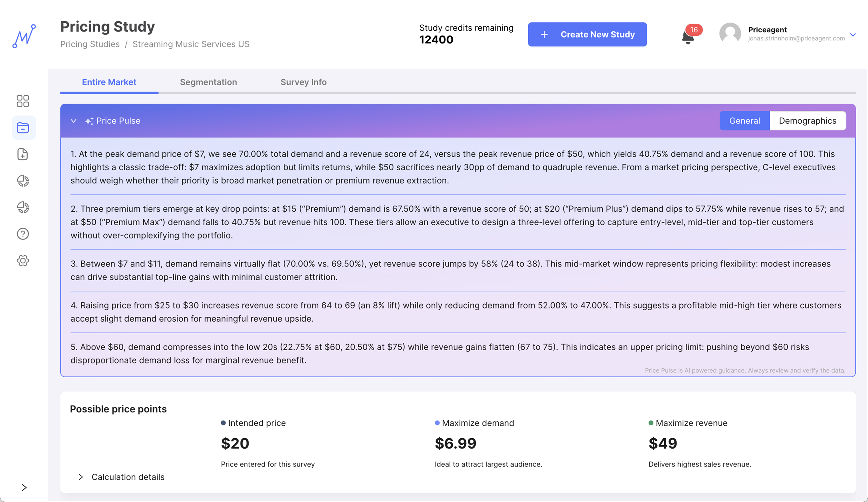The width and height of the screenshot is (868, 502).
Task: Click the Create New Study button
Action: [x=587, y=34]
